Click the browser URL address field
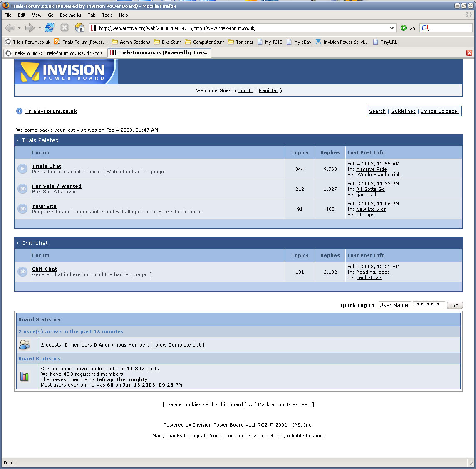 tap(243, 28)
